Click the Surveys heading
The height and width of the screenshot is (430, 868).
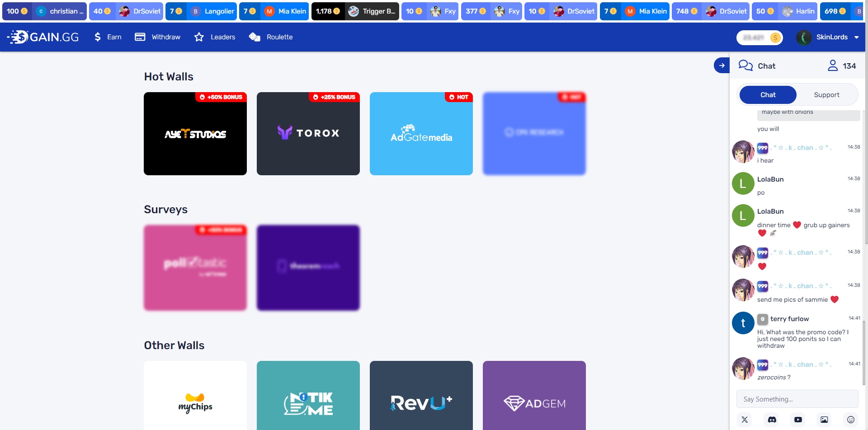(165, 210)
